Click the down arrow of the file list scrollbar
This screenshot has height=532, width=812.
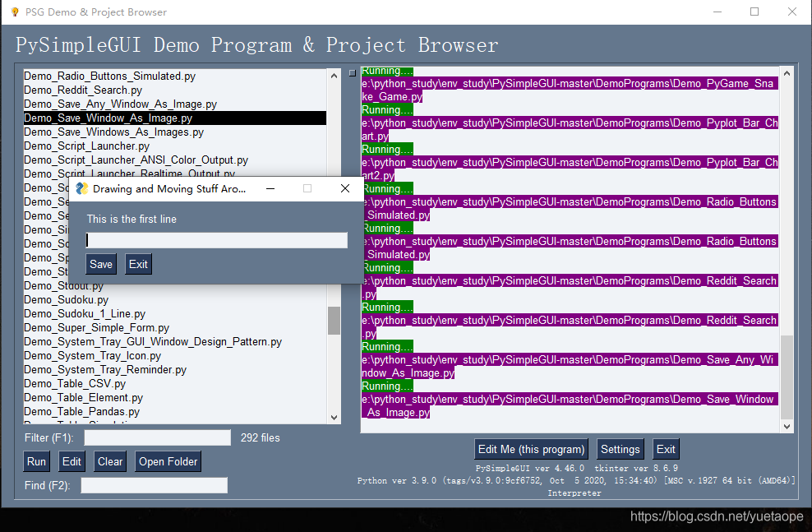pos(334,417)
